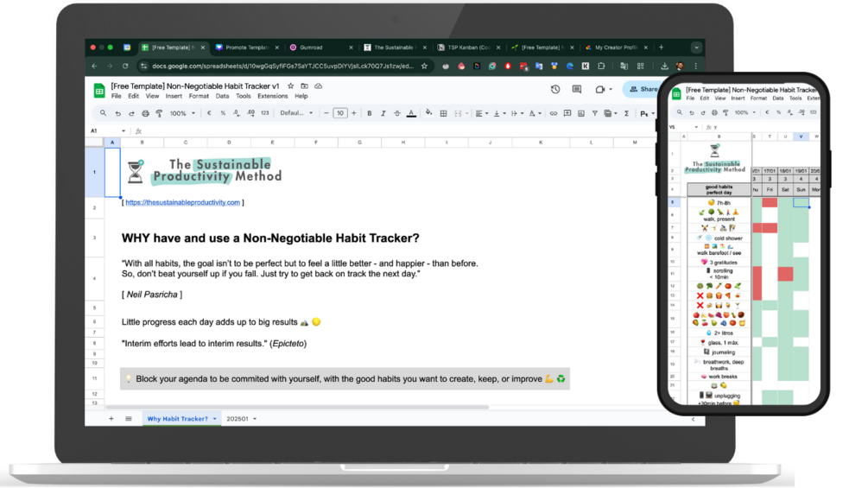This screenshot has height=488, width=868.
Task: Toggle italic formatting in laptop toolbar
Action: tap(383, 113)
